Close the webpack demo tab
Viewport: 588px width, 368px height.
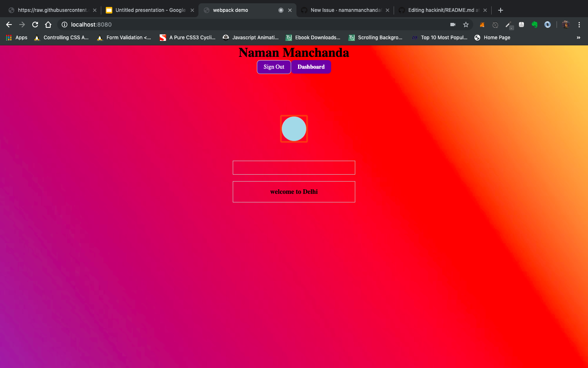point(290,10)
